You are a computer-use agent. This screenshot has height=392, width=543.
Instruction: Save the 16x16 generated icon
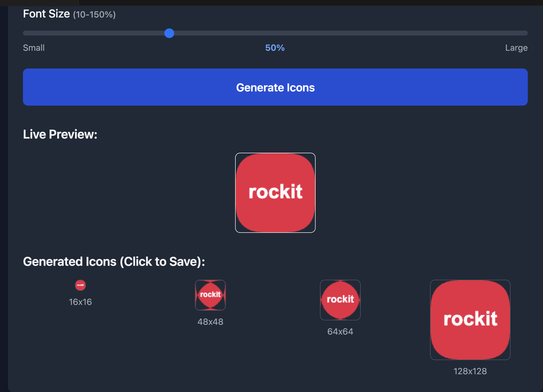pos(80,285)
